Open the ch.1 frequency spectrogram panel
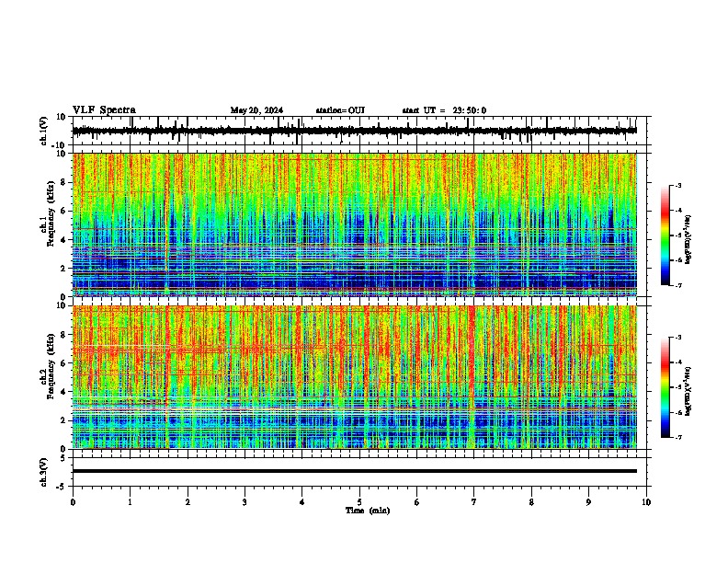The height and width of the screenshot is (563, 728). (355, 224)
